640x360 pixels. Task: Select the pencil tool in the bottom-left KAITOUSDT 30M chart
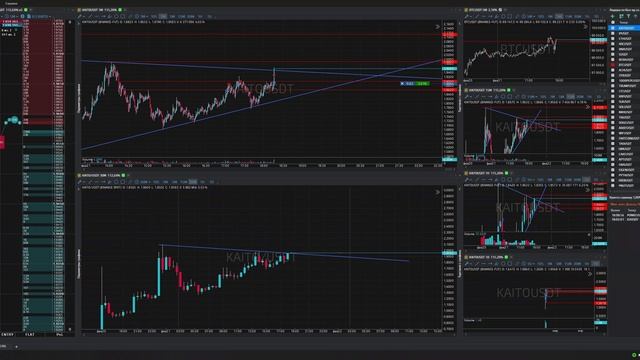tap(80, 182)
